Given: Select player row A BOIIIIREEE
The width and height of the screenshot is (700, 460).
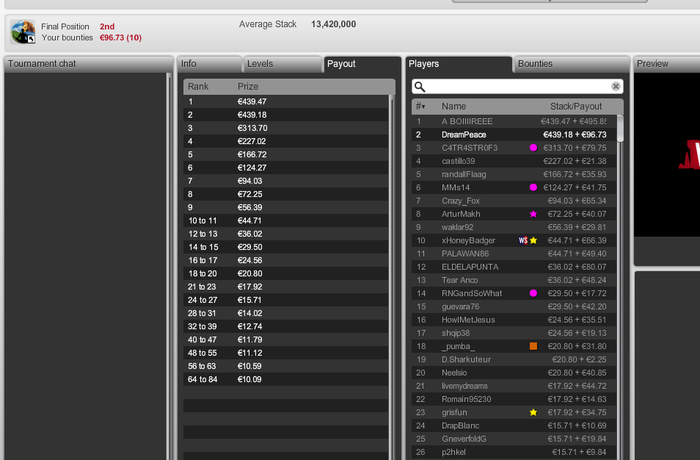Looking at the screenshot, I should pyautogui.click(x=514, y=121).
